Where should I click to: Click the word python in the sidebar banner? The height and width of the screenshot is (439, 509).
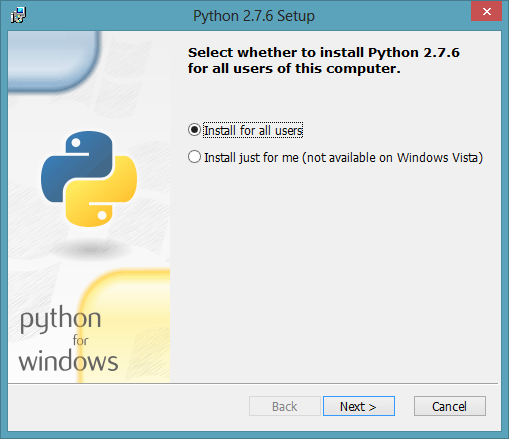60,319
